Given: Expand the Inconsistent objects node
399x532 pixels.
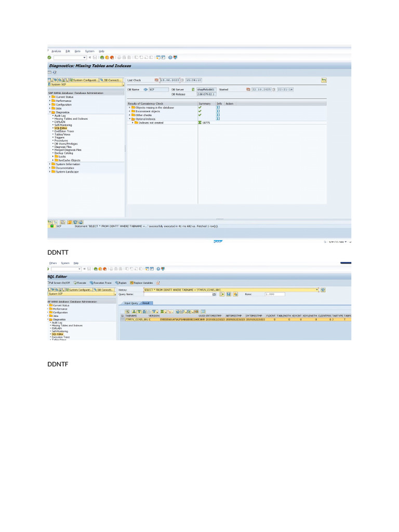Looking at the screenshot, I should 129,111.
